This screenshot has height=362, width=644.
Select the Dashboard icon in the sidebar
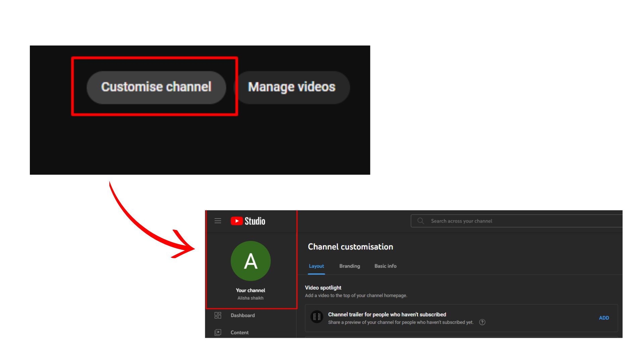[x=218, y=315]
